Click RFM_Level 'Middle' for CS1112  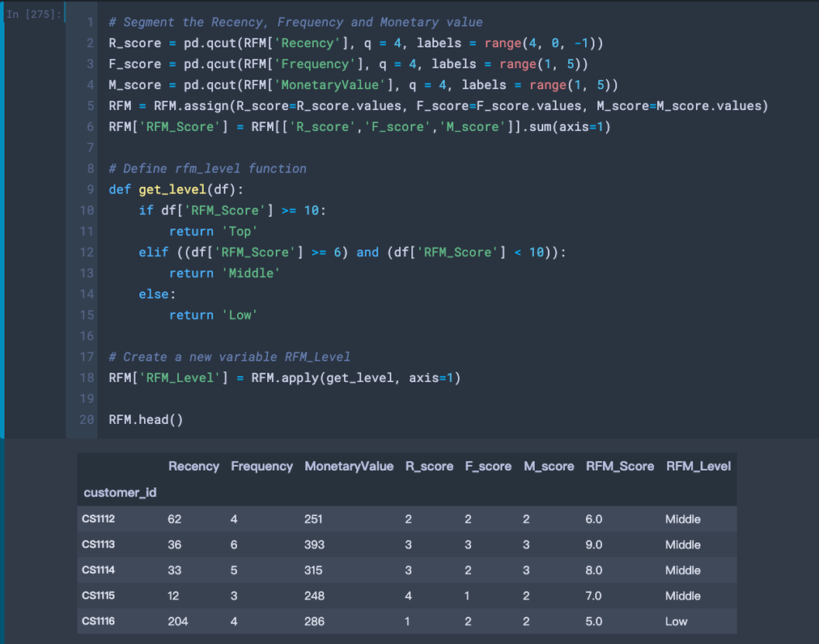click(683, 519)
